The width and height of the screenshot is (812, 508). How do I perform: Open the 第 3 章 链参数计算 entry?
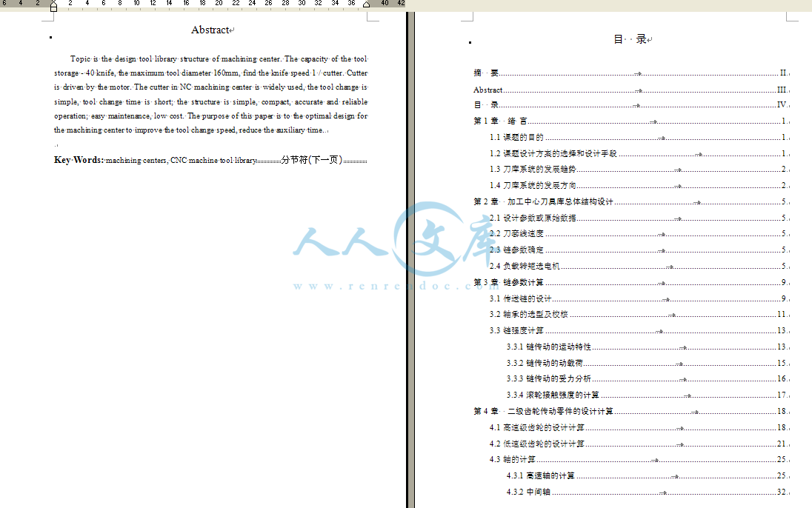pos(630,282)
